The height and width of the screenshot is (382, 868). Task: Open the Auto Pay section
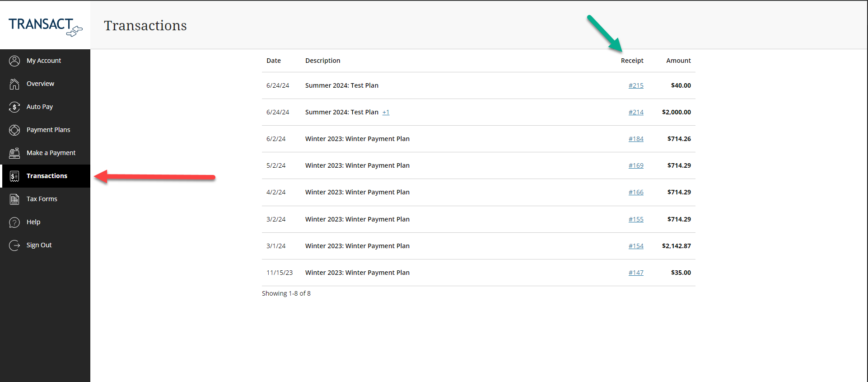[x=45, y=107]
